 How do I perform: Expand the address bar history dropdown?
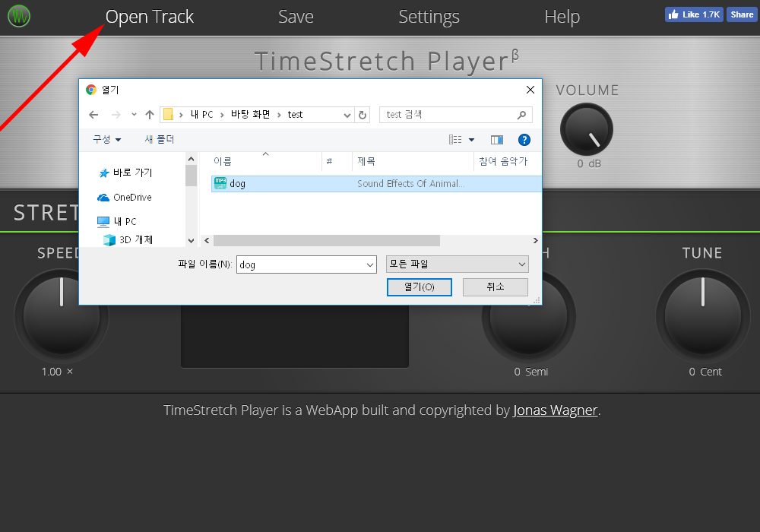tap(347, 116)
